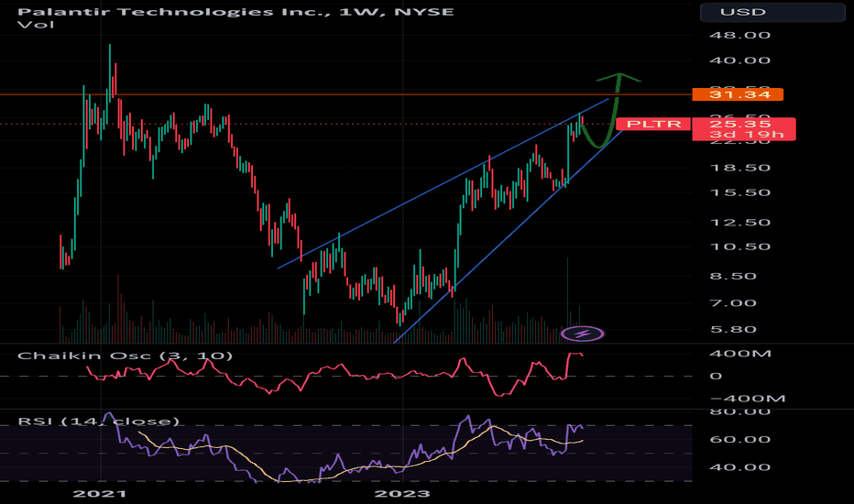
Task: Click the 8.50 price axis value
Action: 734,276
